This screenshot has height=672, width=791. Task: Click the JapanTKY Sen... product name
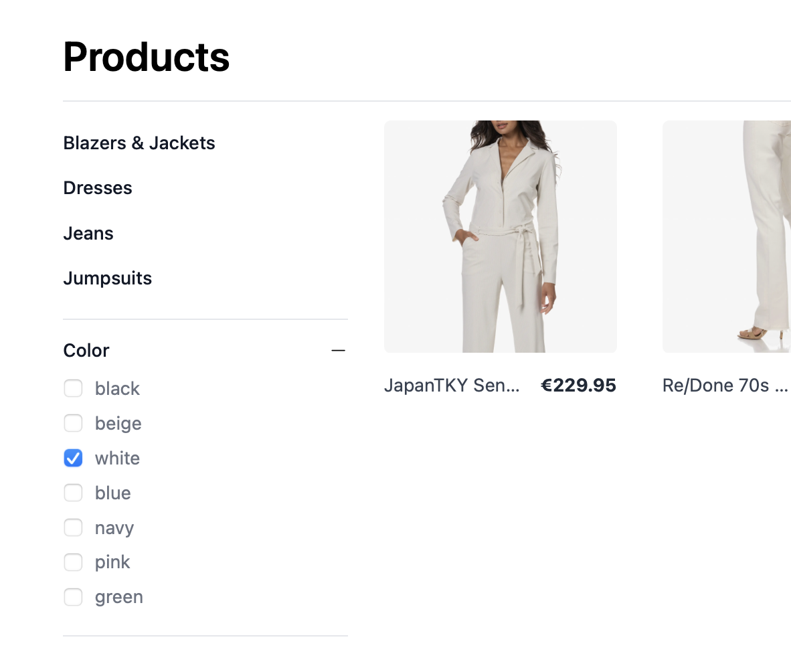click(452, 386)
